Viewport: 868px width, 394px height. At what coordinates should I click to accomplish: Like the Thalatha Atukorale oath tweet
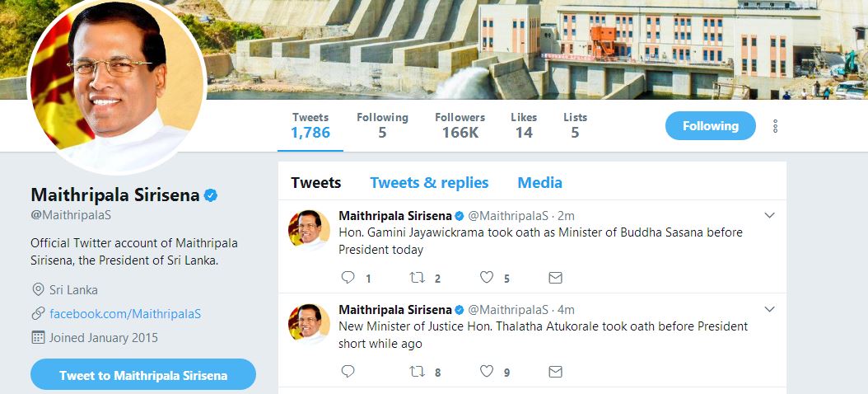tap(487, 372)
